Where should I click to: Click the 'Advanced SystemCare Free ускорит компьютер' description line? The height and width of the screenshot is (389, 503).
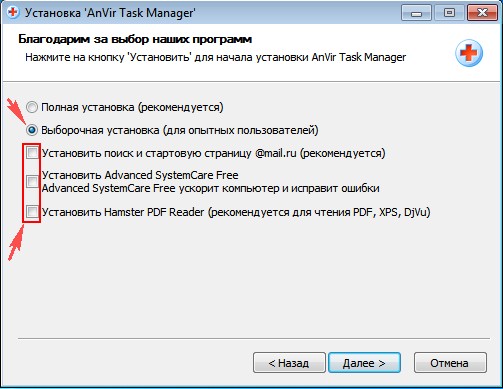(211, 188)
